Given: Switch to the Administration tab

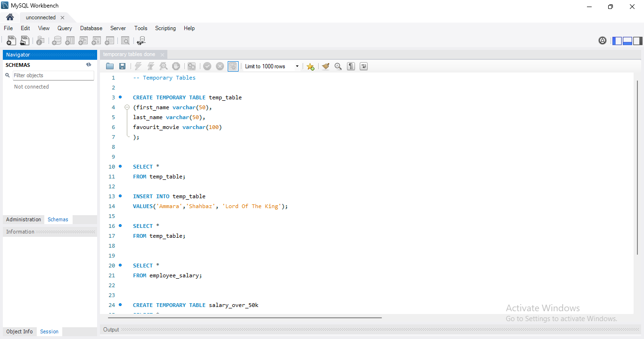Looking at the screenshot, I should click(24, 219).
